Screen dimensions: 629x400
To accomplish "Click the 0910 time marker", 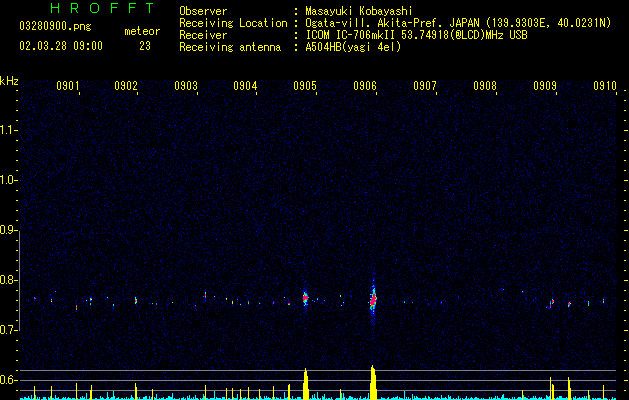I will tap(605, 86).
